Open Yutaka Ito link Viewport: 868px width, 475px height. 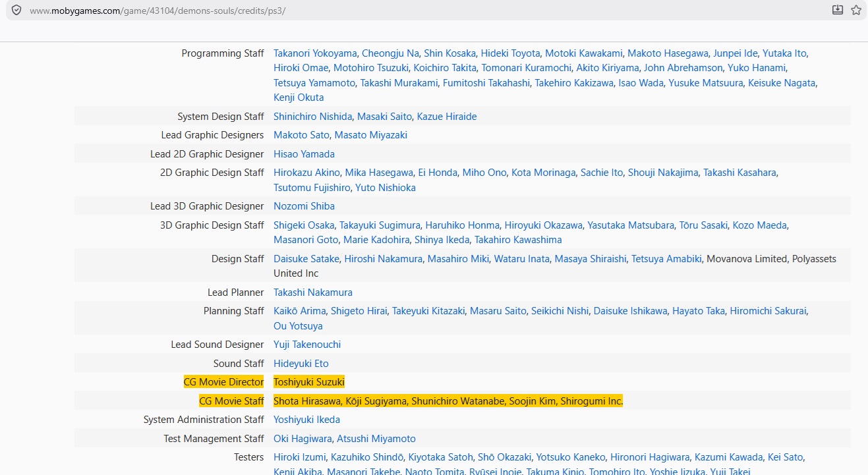784,53
